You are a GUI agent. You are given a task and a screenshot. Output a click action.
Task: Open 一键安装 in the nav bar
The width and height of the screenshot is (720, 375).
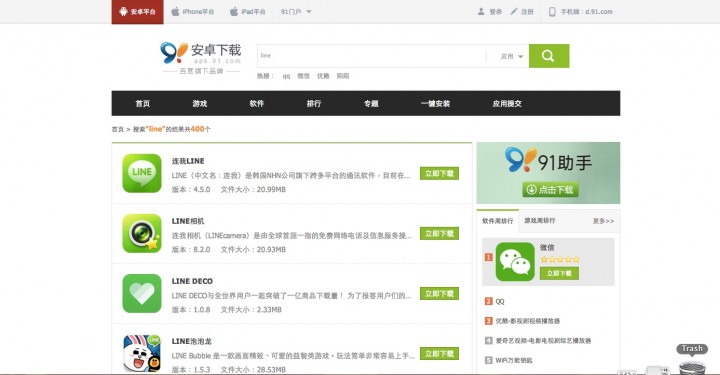click(435, 103)
